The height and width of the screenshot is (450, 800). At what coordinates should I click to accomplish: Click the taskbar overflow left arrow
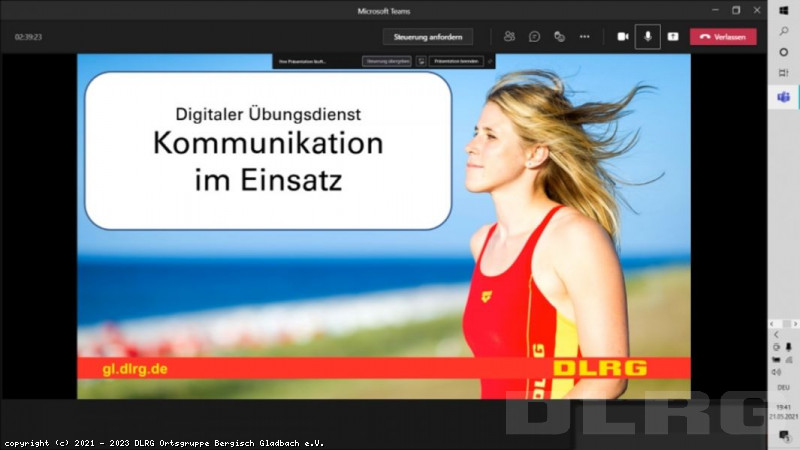pyautogui.click(x=772, y=324)
